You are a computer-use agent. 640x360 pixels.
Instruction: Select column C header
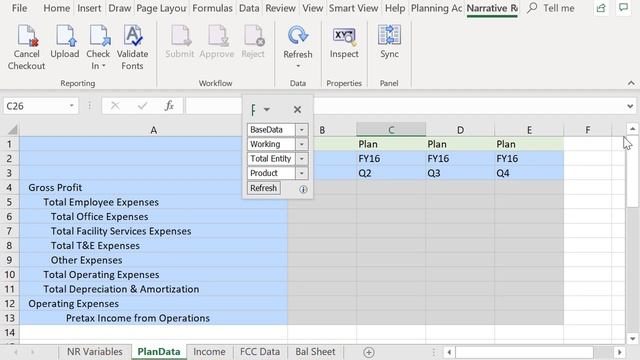pyautogui.click(x=391, y=130)
